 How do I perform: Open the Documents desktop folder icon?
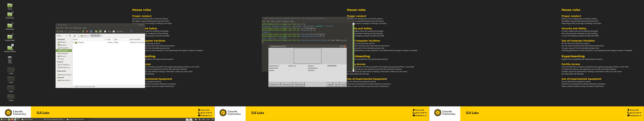[x=10, y=15]
